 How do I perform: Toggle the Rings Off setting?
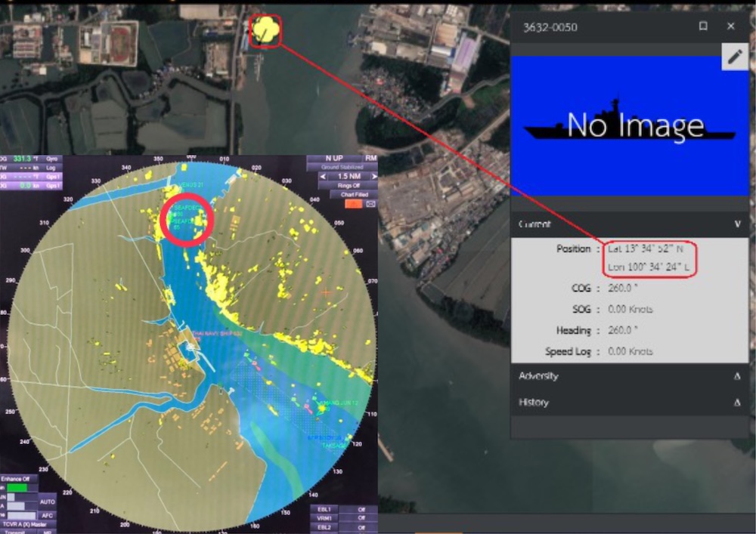point(349,185)
